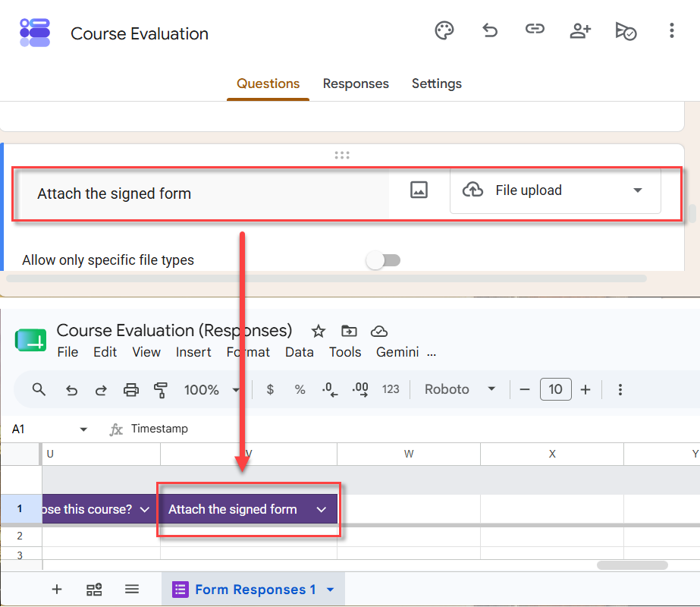Viewport: 700px width, 607px height.
Task: Open the Google Sheets home icon
Action: coord(31,341)
